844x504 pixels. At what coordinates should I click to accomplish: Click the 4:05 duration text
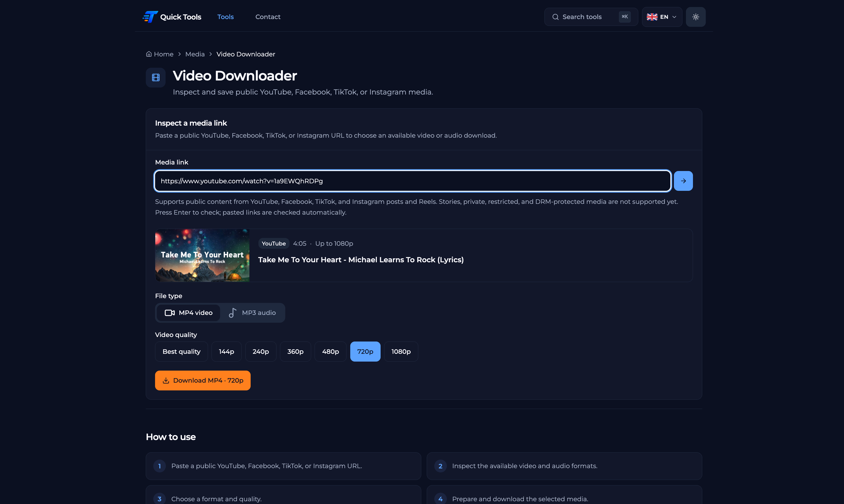(x=300, y=243)
